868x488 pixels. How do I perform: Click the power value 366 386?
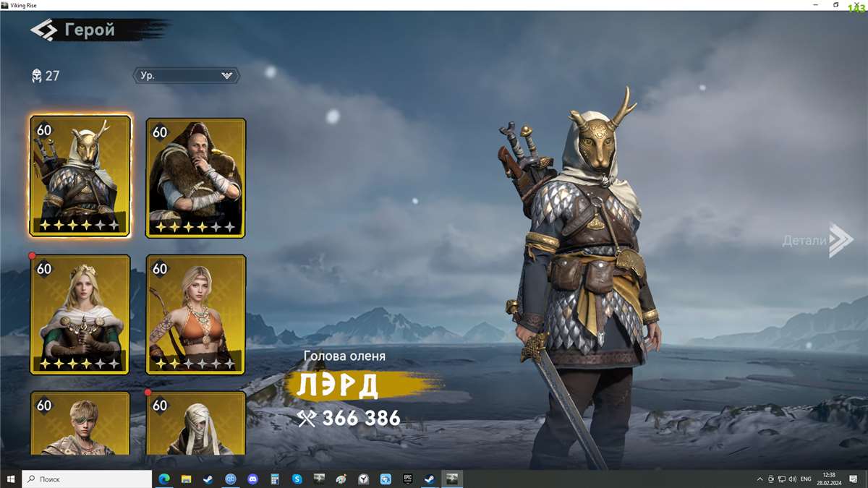point(349,418)
